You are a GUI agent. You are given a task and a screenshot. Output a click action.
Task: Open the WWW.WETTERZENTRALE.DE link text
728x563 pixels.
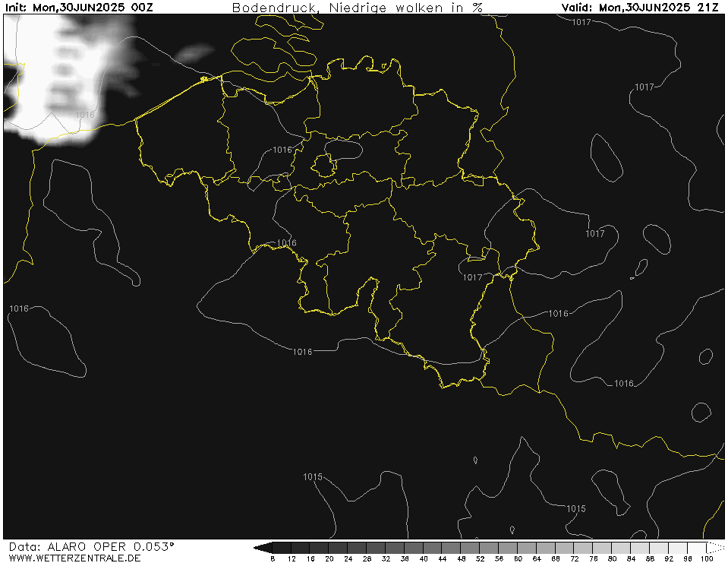pyautogui.click(x=74, y=558)
